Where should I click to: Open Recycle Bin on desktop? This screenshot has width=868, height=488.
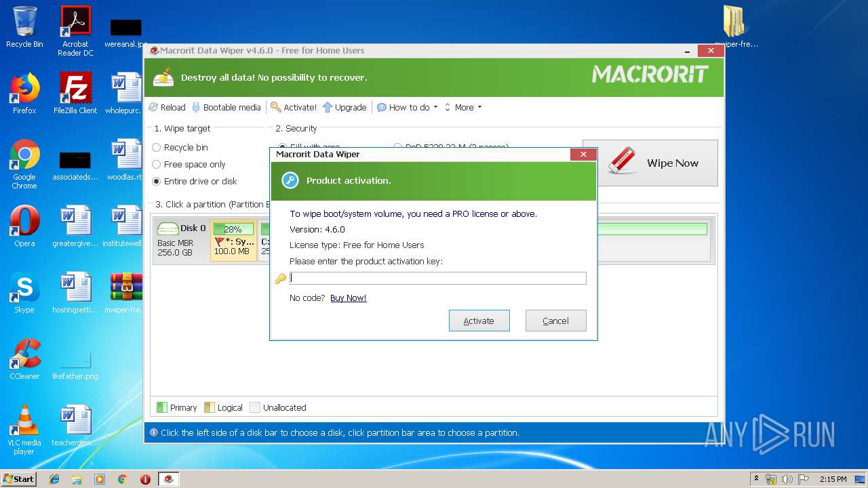[x=24, y=28]
